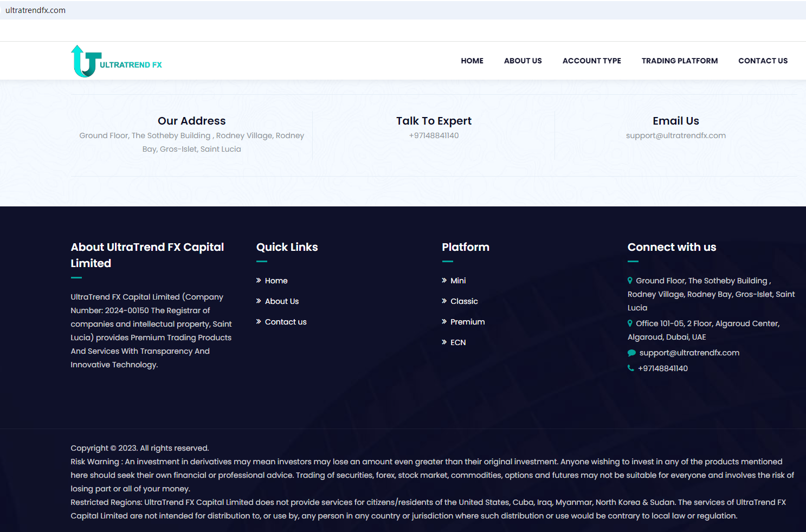This screenshot has width=806, height=532.
Task: Click the support email under Email Us
Action: (675, 135)
